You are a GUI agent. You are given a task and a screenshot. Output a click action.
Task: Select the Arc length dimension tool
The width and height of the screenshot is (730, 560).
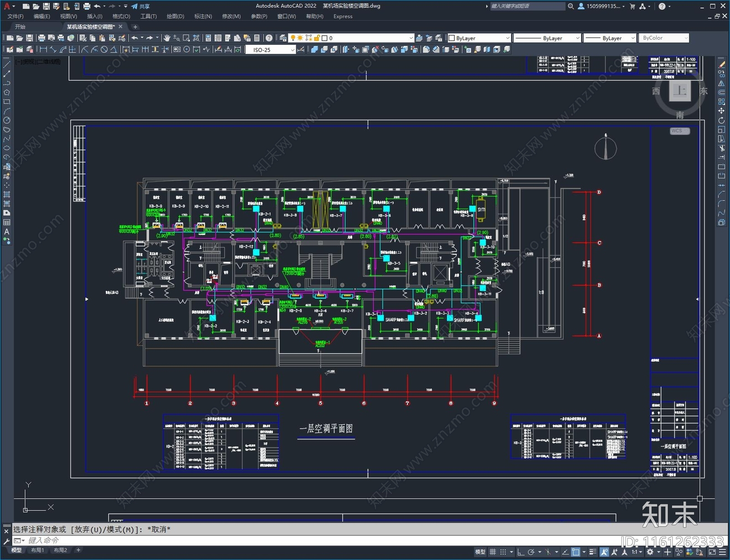coord(63,49)
